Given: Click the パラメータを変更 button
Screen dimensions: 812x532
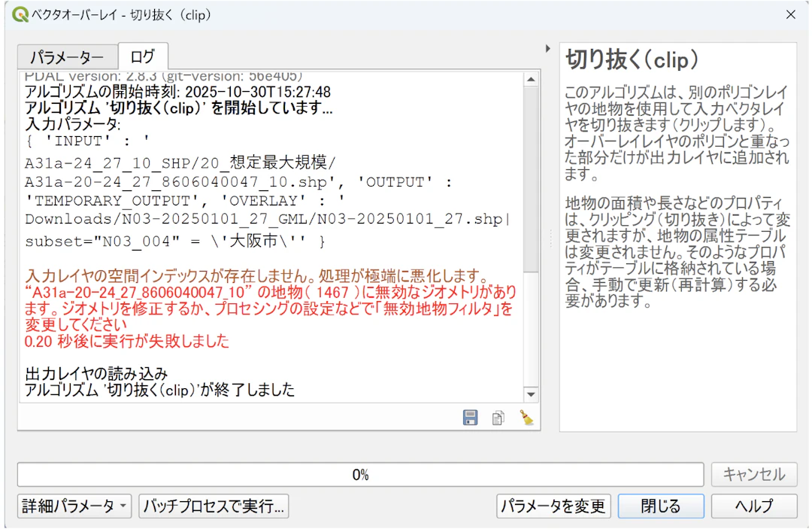Looking at the screenshot, I should click(x=553, y=506).
